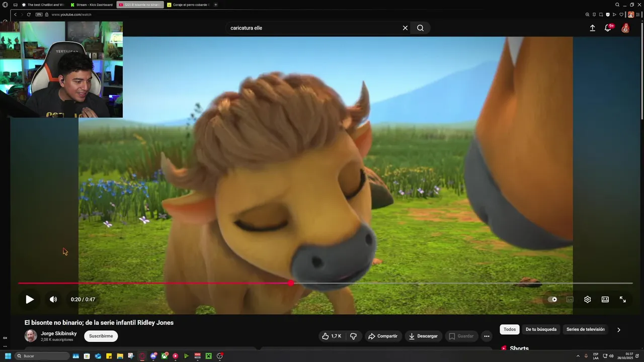Open YouTube upload create icon

pyautogui.click(x=592, y=28)
